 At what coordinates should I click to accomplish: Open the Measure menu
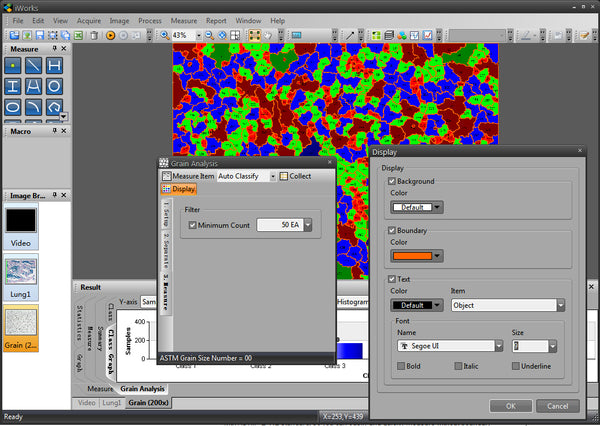[x=184, y=21]
